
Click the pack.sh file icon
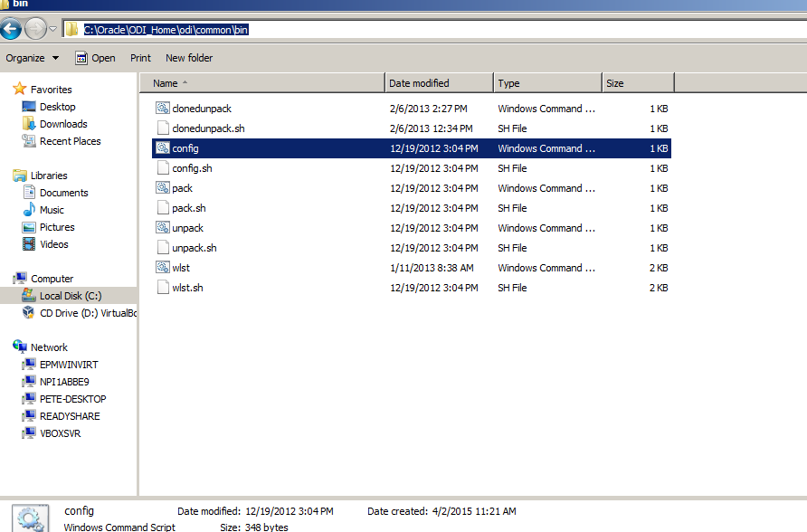click(163, 208)
